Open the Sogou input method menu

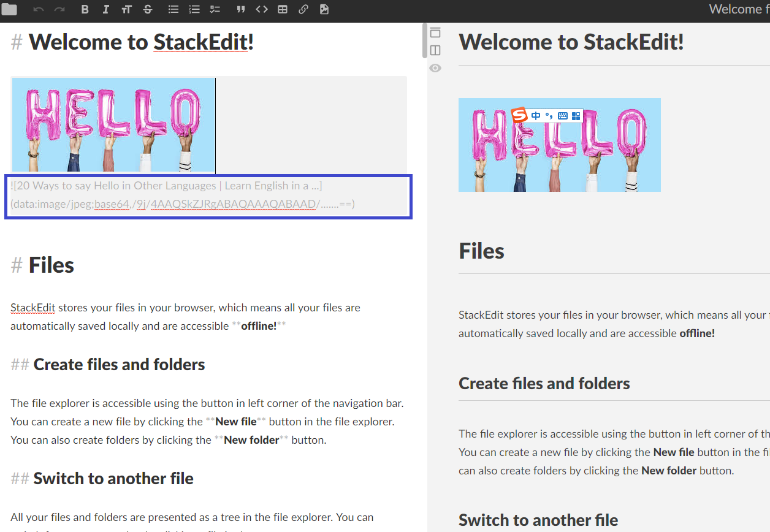[x=576, y=115]
